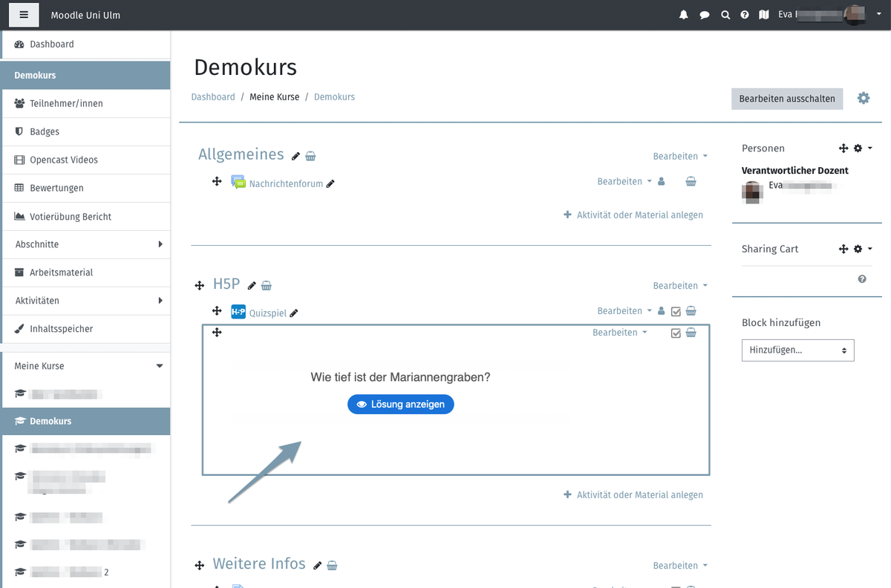Viewport: 891px width, 588px height.
Task: Click the hamburger menu toggle button
Action: click(x=24, y=15)
